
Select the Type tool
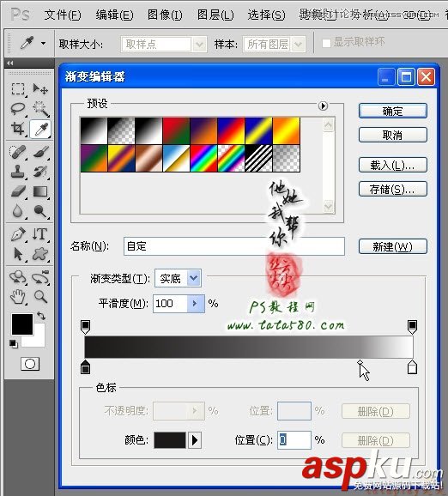click(x=40, y=234)
